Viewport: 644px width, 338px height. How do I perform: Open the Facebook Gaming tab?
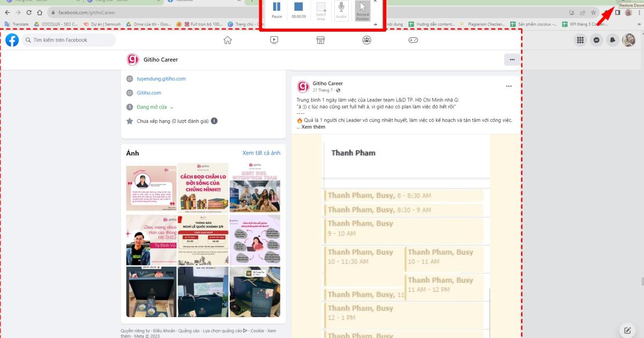413,40
